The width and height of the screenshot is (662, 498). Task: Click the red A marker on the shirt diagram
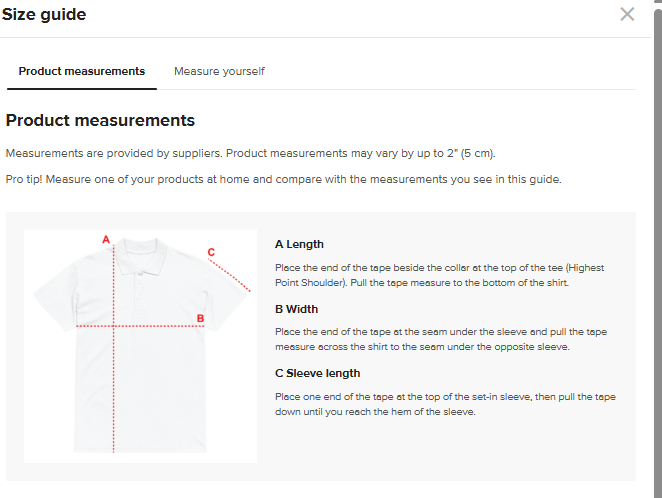click(106, 239)
